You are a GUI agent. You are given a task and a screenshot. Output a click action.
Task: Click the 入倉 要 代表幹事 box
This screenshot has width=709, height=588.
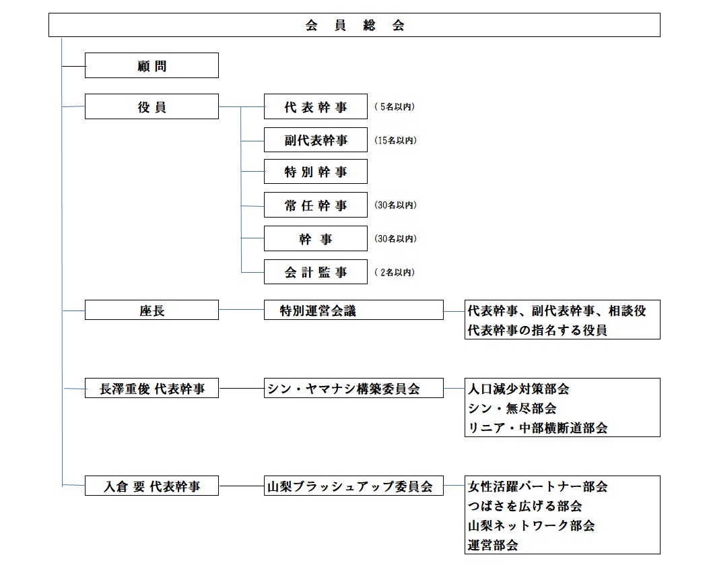pyautogui.click(x=151, y=486)
